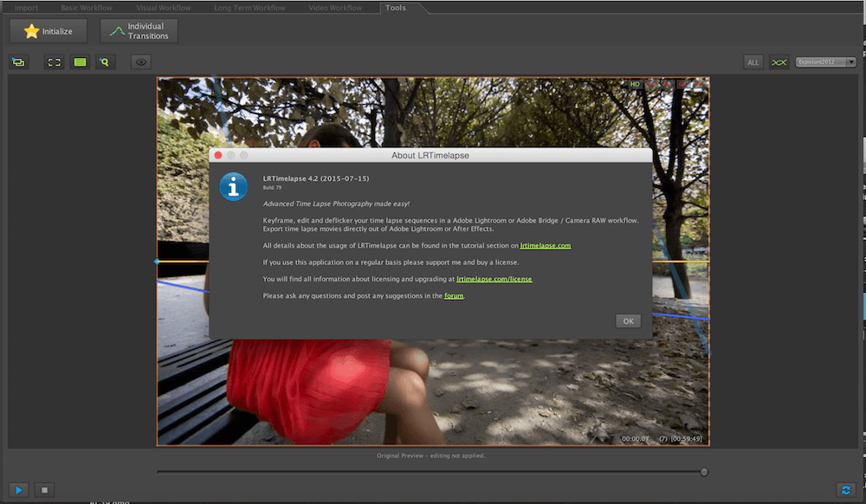Select the 3K preview resolution badge
The height and width of the screenshot is (504, 866).
(x=650, y=85)
